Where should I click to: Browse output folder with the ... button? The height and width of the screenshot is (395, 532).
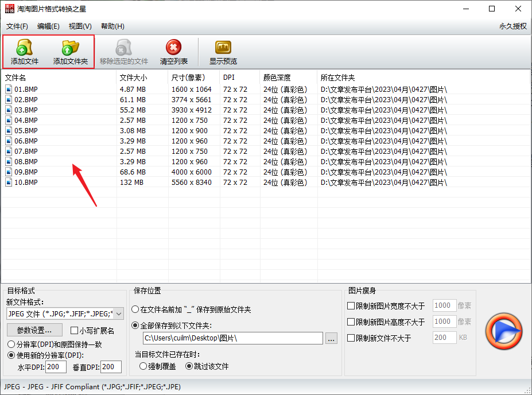[x=332, y=338]
